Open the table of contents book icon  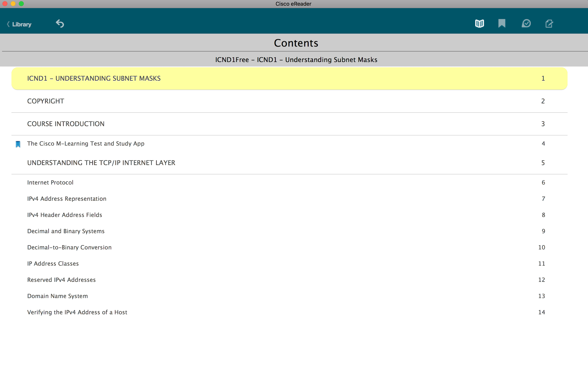[x=479, y=23]
